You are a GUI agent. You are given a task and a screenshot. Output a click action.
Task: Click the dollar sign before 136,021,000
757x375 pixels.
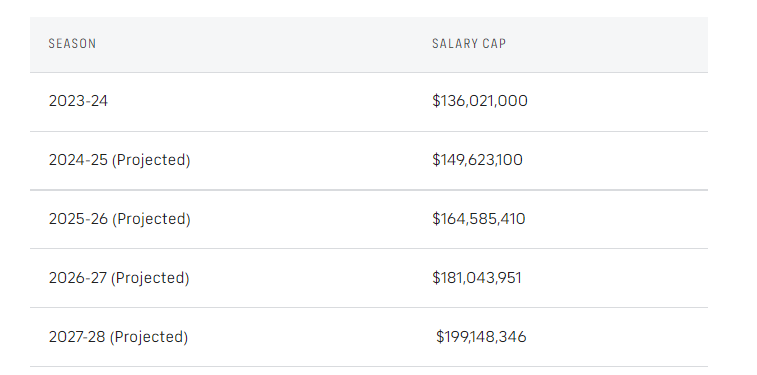(436, 101)
